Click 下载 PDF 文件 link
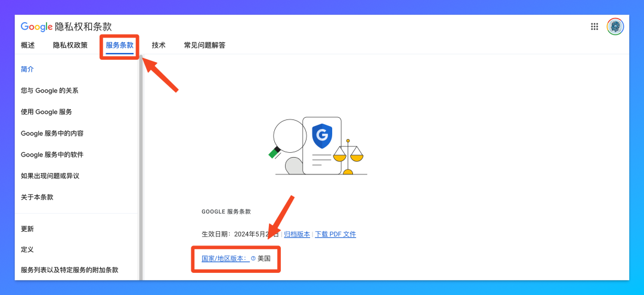The height and width of the screenshot is (295, 644). 336,235
